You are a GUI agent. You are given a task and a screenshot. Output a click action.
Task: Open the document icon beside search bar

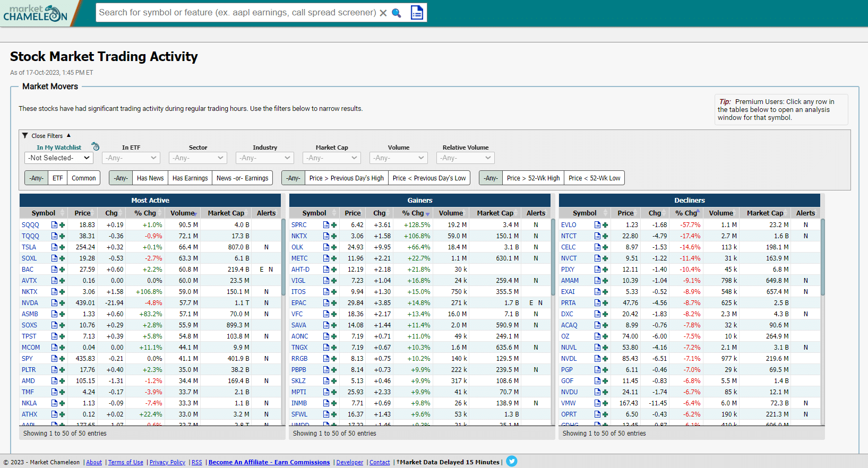coord(417,12)
